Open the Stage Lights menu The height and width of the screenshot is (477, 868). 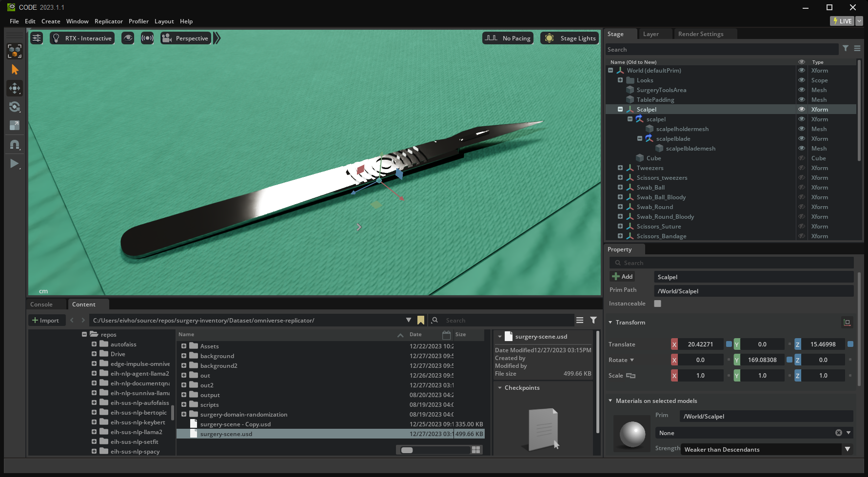click(x=570, y=38)
